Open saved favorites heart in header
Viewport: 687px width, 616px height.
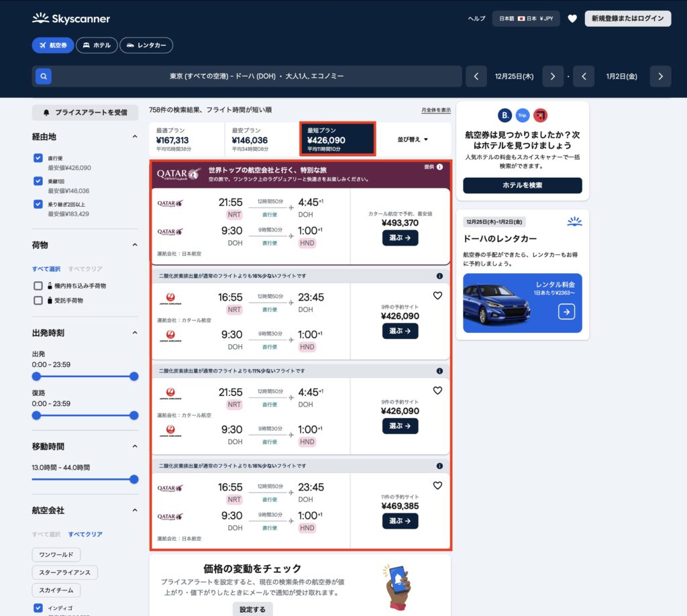point(572,19)
